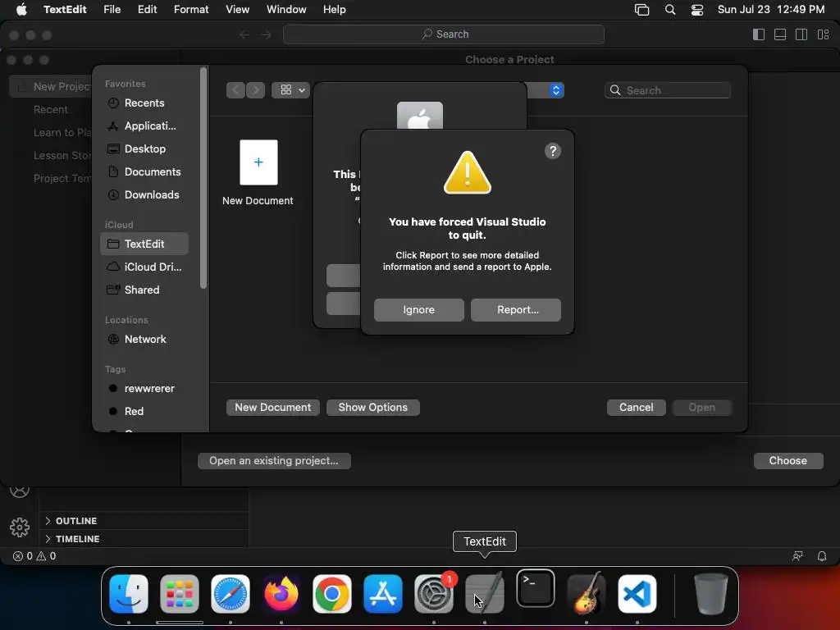Image resolution: width=840 pixels, height=630 pixels.
Task: Expand the TIMELINE section
Action: coord(144,539)
